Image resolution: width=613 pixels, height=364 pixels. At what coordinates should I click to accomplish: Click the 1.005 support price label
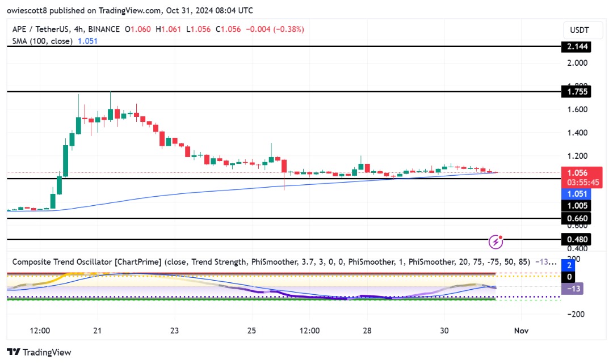(576, 206)
